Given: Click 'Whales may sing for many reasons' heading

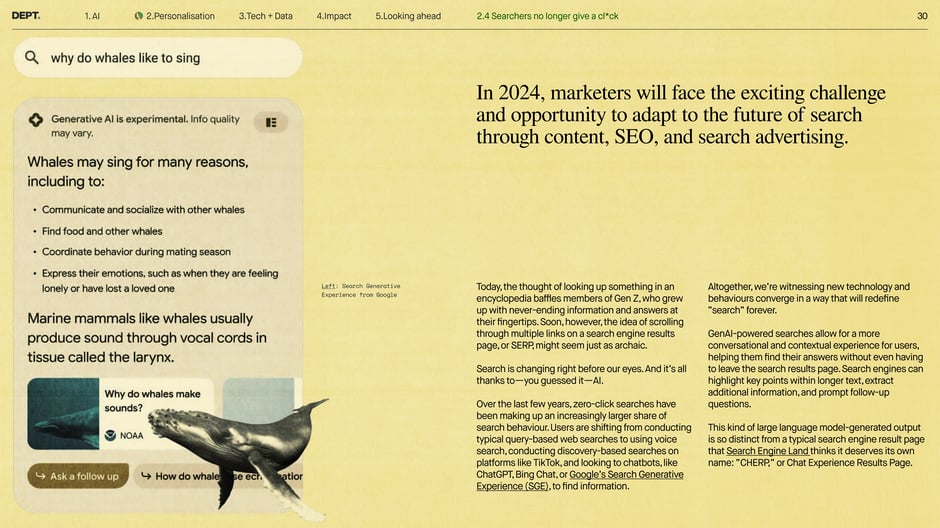Looking at the screenshot, I should 138,171.
